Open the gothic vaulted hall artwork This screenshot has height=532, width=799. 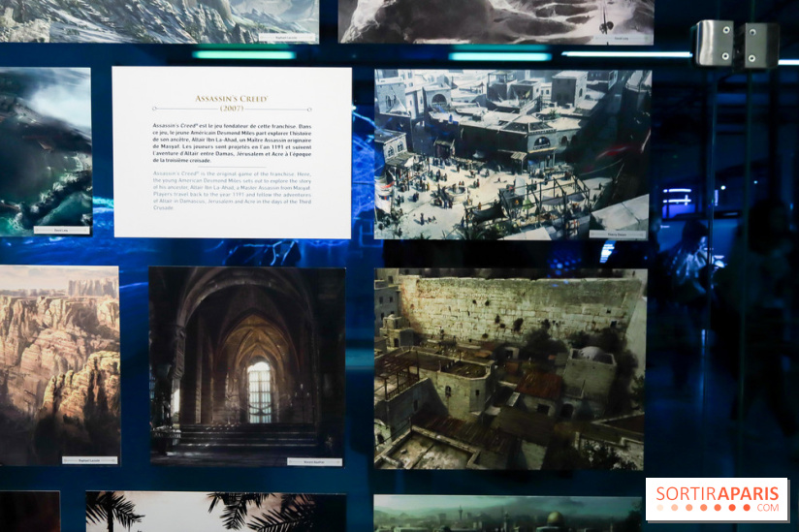(247, 366)
